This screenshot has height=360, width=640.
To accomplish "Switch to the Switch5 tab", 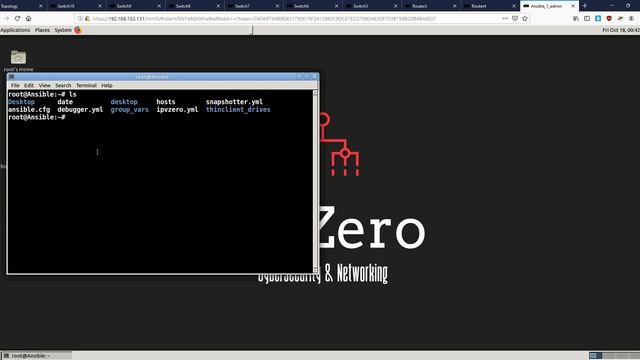I will (371, 6).
